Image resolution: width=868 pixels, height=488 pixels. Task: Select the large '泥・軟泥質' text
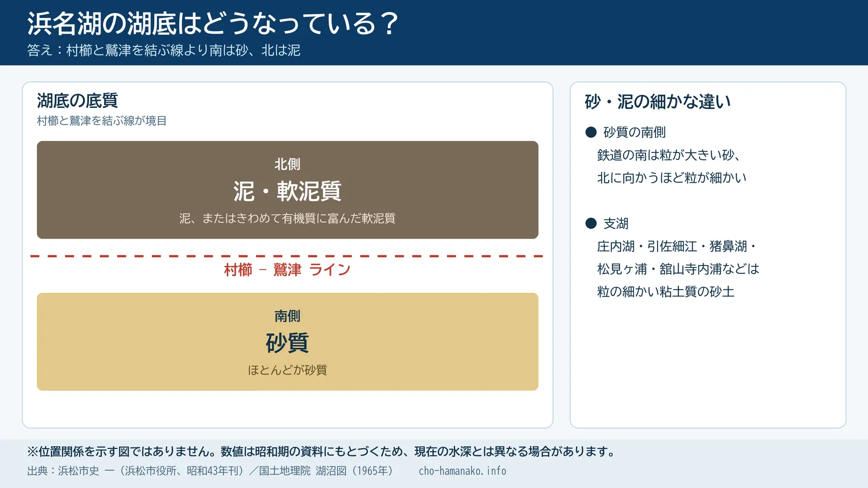tap(288, 191)
